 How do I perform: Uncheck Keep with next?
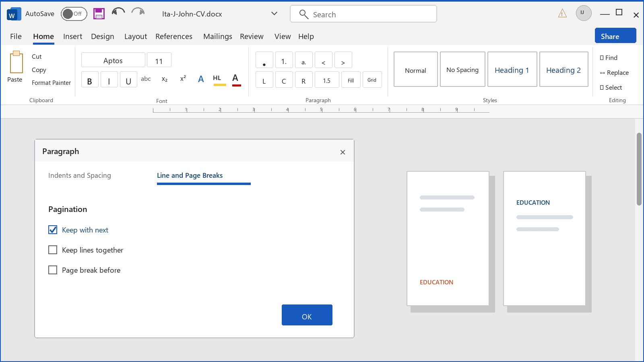(x=53, y=230)
